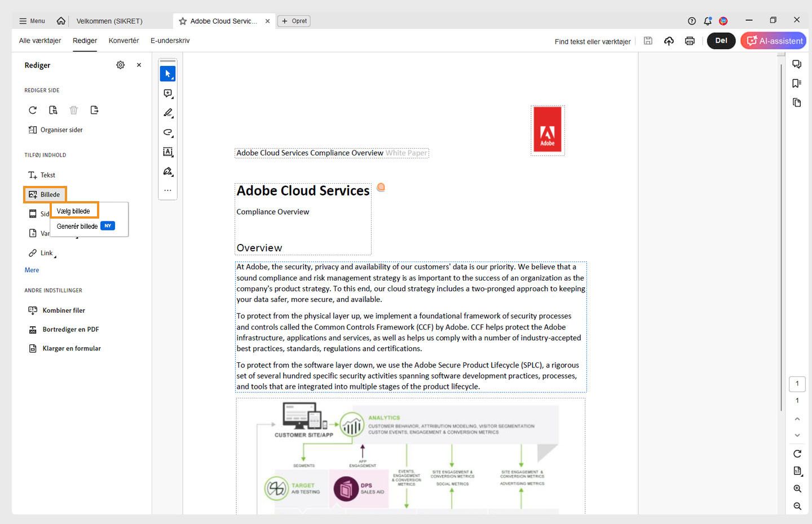Click Kombiner filer in the sidebar
The height and width of the screenshot is (524, 812).
(x=64, y=310)
